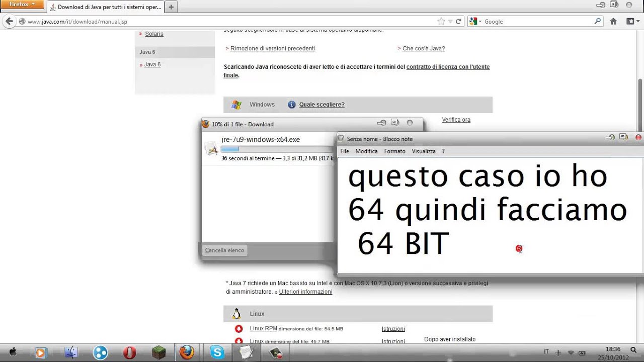The width and height of the screenshot is (644, 362).
Task: Reload the Java download page
Action: click(458, 22)
